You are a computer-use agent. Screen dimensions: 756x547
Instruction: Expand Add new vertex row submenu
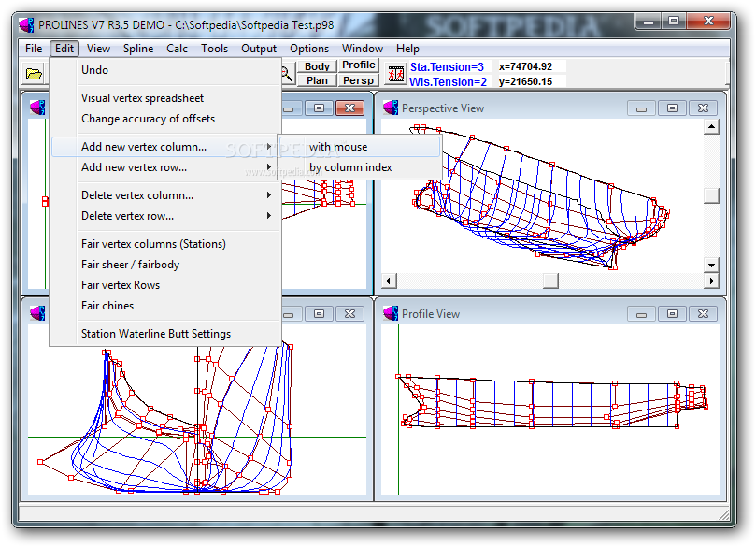(165, 167)
